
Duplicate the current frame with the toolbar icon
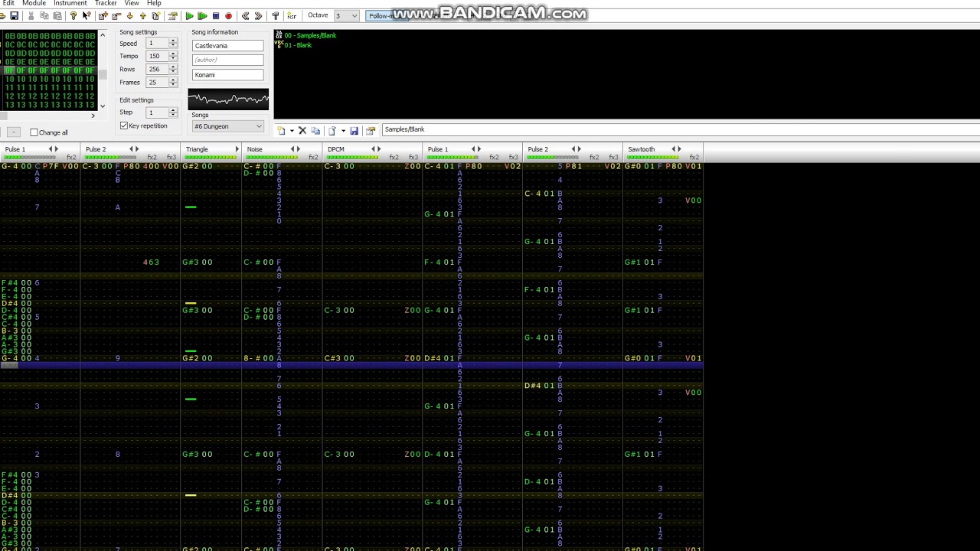pos(155,16)
